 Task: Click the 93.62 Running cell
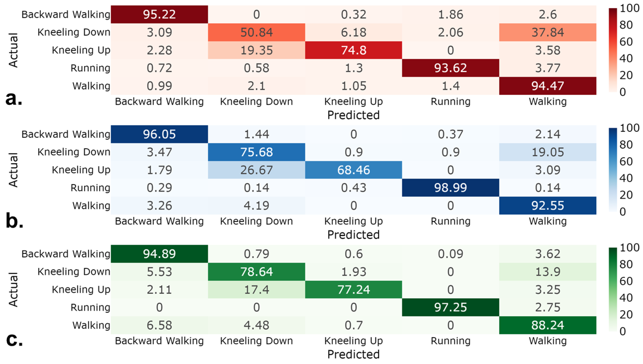450,68
